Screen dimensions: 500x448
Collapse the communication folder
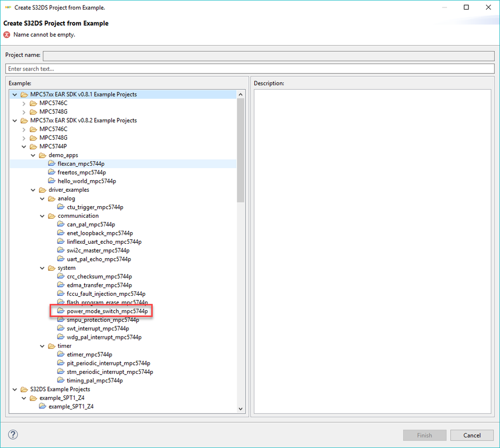pos(42,216)
